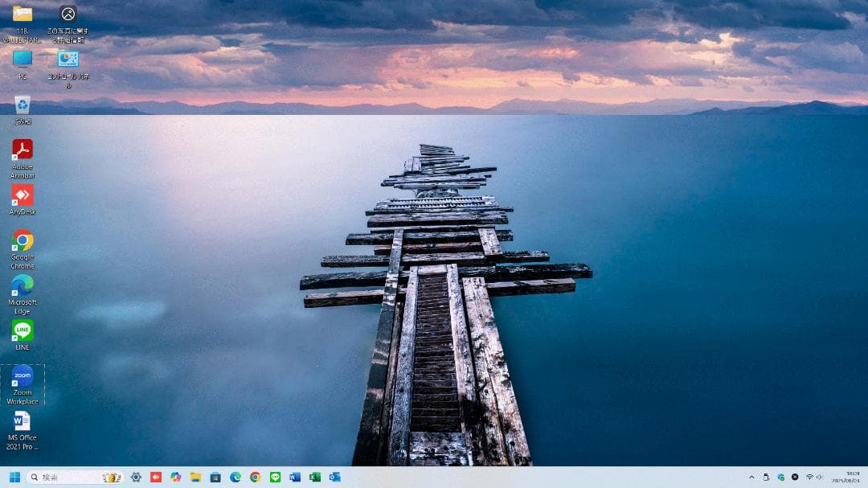Open the コントロールパネル desktop shortcut
The width and height of the screenshot is (868, 488).
[x=67, y=60]
